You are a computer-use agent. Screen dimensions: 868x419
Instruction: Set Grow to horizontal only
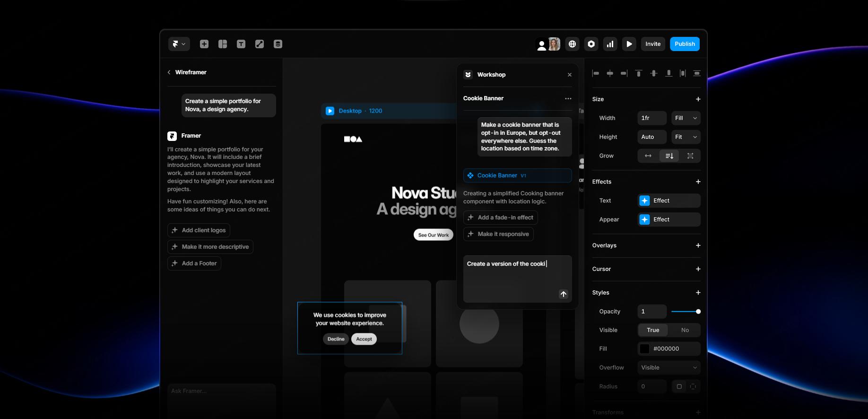pyautogui.click(x=648, y=156)
